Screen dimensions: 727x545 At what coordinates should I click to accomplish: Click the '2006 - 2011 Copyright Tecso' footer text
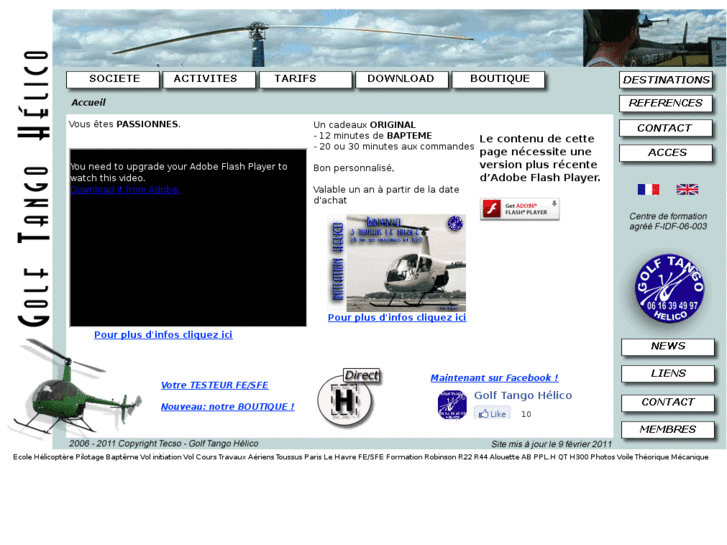coord(164,443)
